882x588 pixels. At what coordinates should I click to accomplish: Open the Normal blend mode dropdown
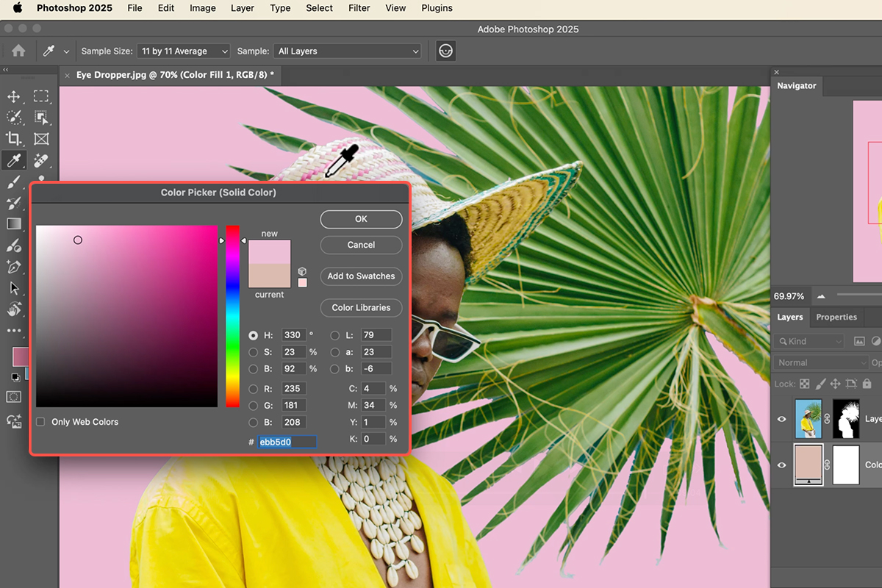pyautogui.click(x=820, y=362)
